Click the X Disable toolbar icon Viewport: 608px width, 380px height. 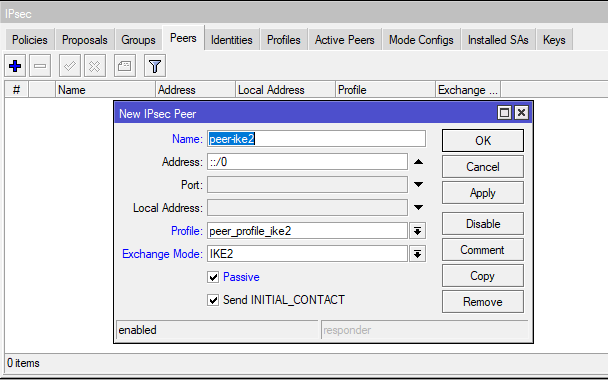coord(95,66)
